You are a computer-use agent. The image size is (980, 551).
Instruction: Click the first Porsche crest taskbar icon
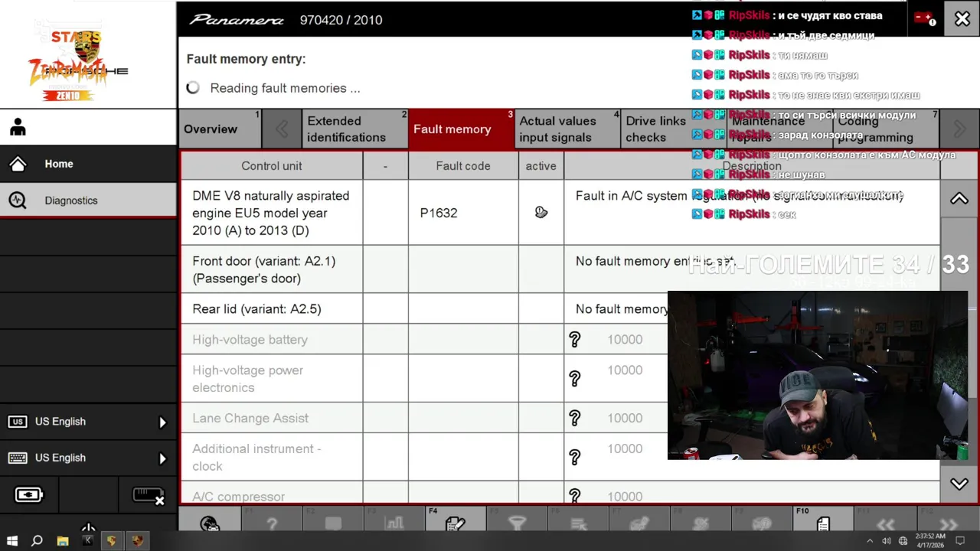click(x=112, y=541)
